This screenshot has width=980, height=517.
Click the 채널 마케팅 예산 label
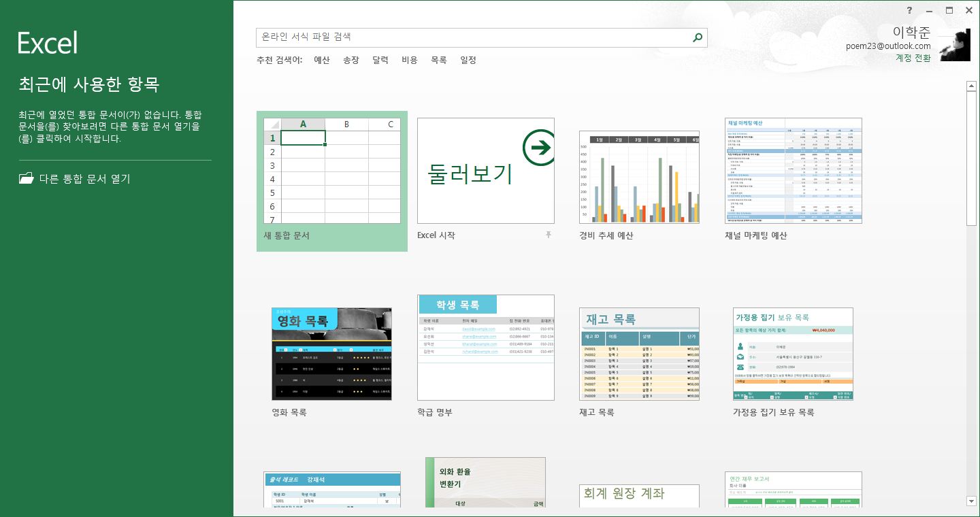point(756,235)
